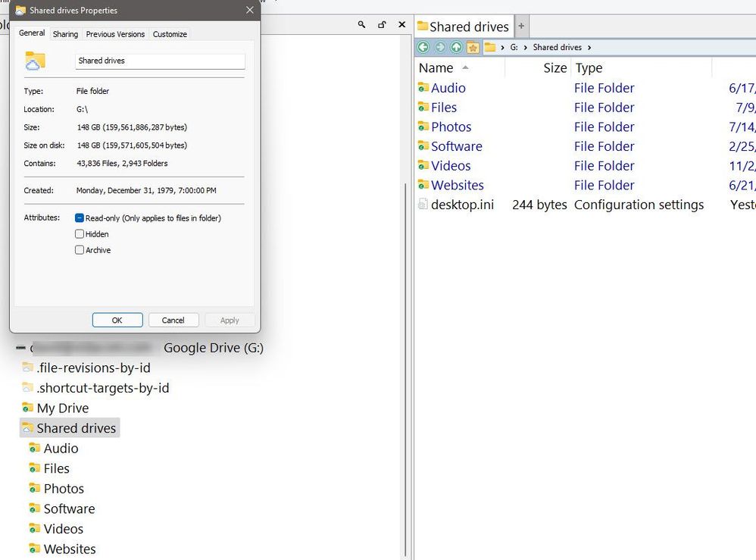Click the vertical scrollbar beside the folder tree
The width and height of the screenshot is (756, 560).
[x=405, y=369]
